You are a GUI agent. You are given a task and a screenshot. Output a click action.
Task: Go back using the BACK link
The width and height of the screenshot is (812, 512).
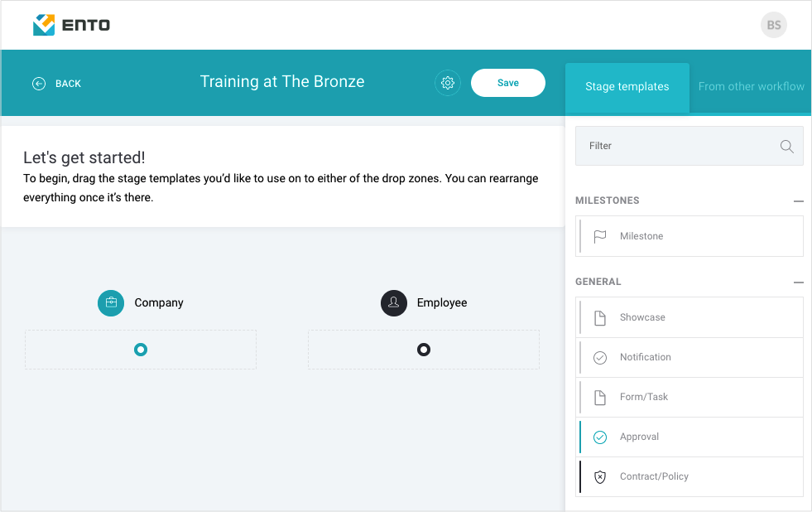(69, 84)
